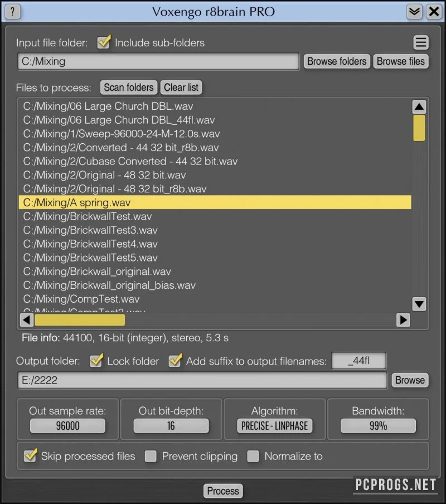The image size is (446, 504).
Task: Select C:/Mixing/Brickwall_original.wav
Action: coord(215,272)
